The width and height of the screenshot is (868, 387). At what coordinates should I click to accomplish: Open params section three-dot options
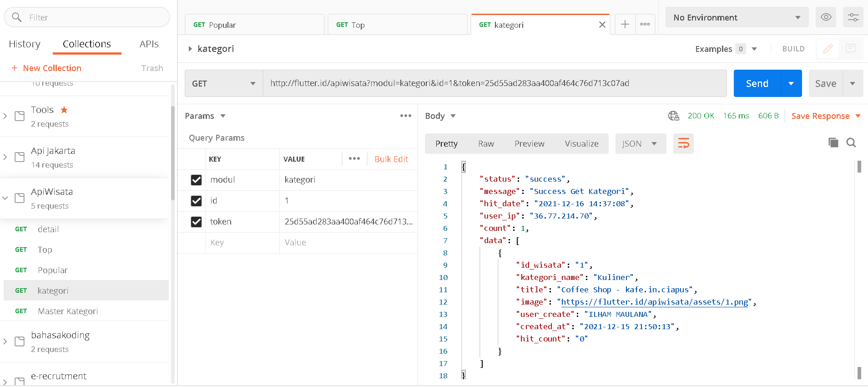pyautogui.click(x=406, y=116)
